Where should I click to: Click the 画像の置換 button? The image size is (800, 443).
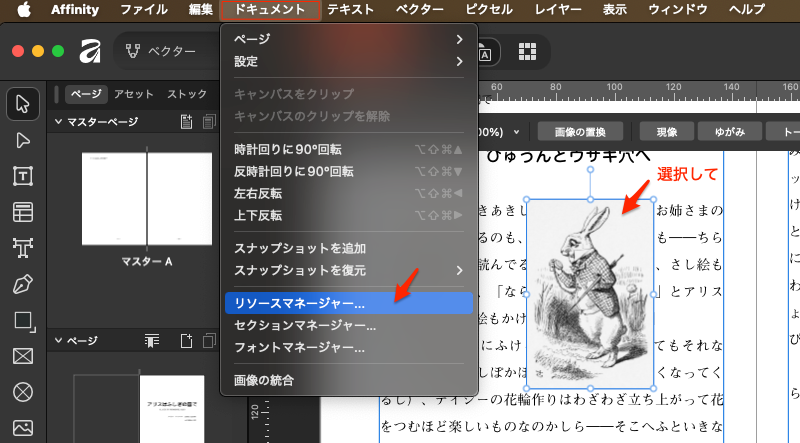[x=581, y=131]
